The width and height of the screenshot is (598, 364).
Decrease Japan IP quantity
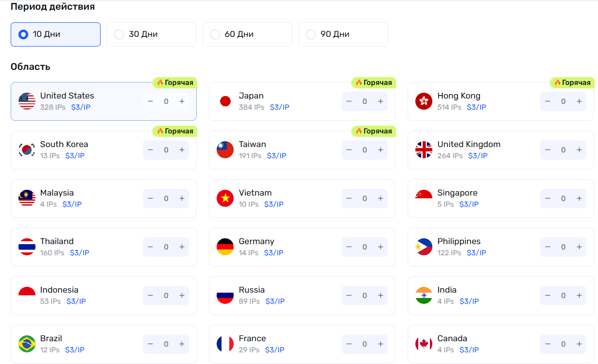pyautogui.click(x=349, y=101)
